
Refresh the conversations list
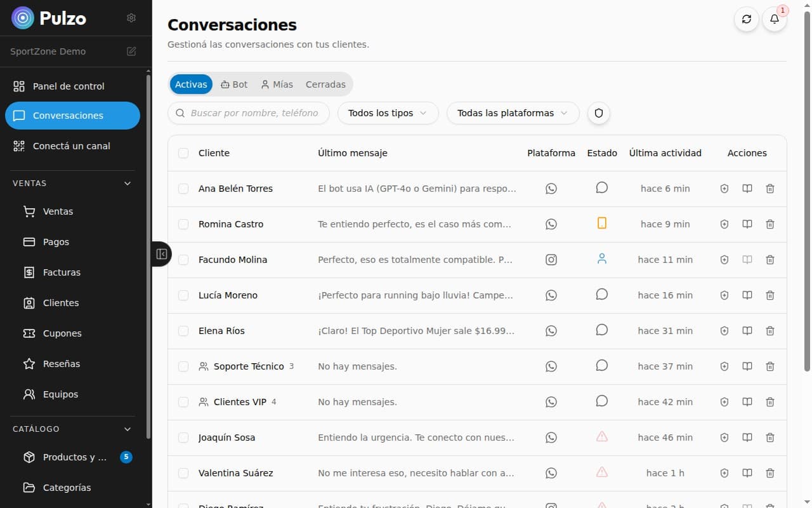pos(747,19)
